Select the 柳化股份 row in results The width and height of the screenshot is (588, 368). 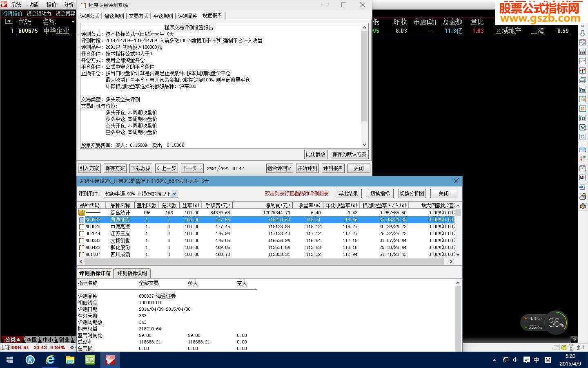coord(266,247)
